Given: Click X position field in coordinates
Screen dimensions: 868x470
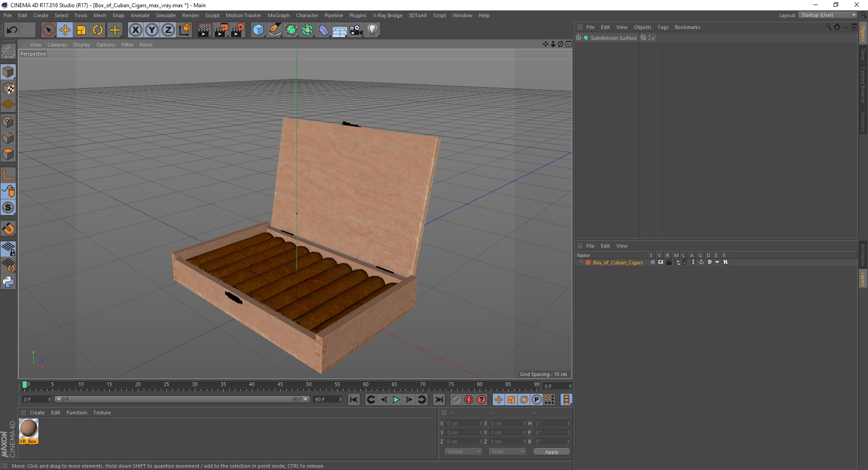Looking at the screenshot, I should click(x=464, y=423).
